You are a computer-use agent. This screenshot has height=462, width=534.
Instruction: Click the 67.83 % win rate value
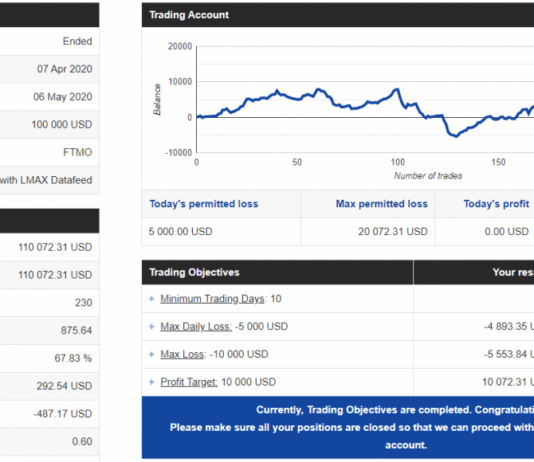pyautogui.click(x=73, y=359)
